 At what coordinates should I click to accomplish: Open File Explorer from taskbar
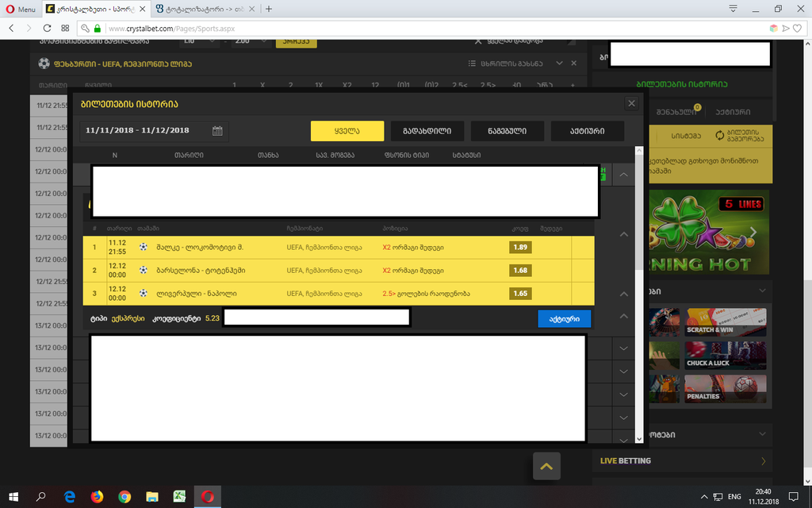coord(152,497)
